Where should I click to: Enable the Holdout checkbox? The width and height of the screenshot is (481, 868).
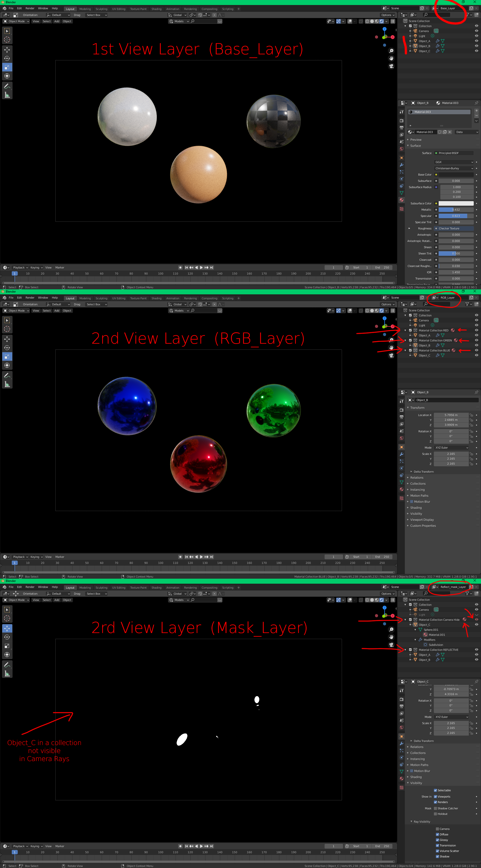435,814
